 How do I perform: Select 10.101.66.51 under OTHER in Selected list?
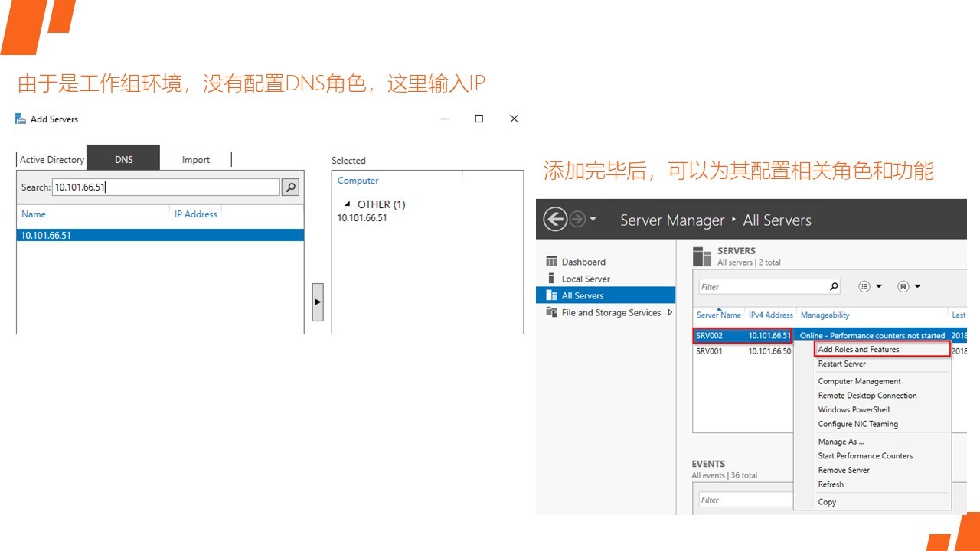[x=362, y=217]
